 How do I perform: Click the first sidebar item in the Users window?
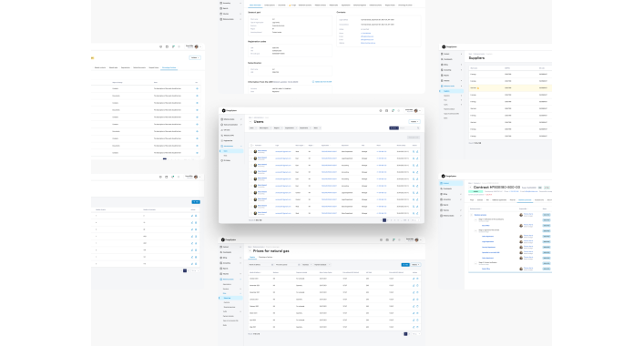click(x=230, y=119)
